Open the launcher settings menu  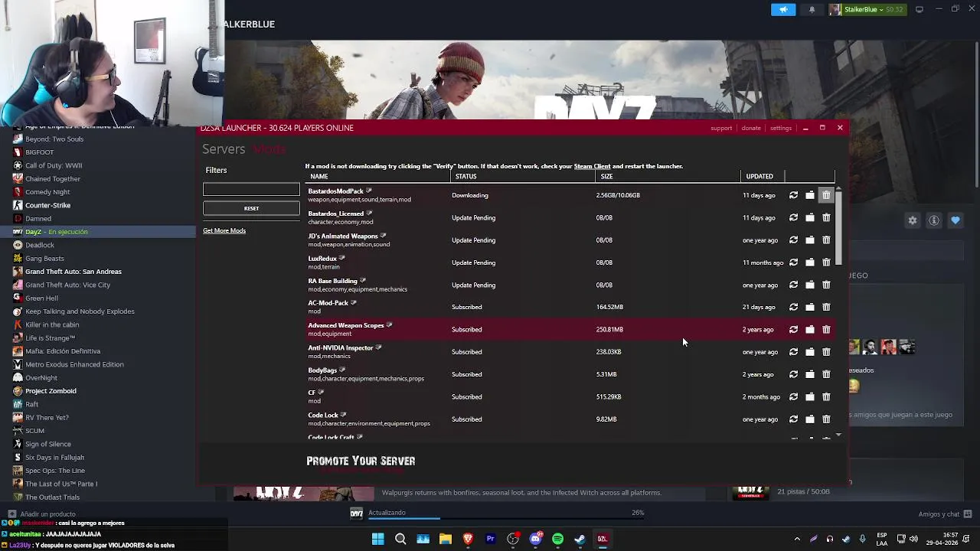[781, 129]
